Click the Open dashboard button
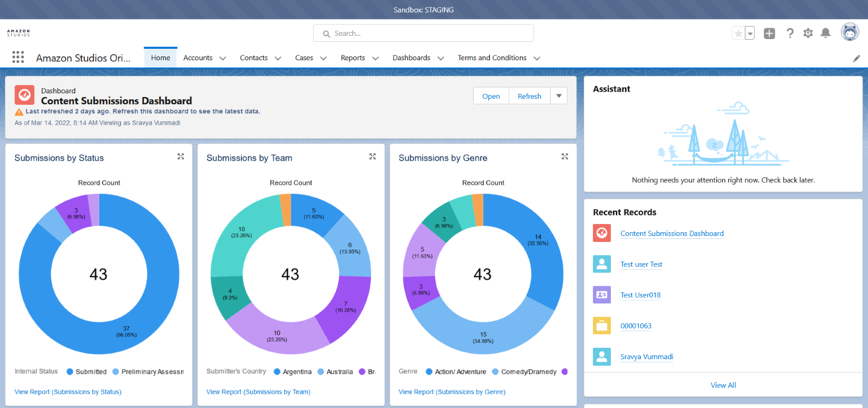This screenshot has height=408, width=868. click(491, 96)
